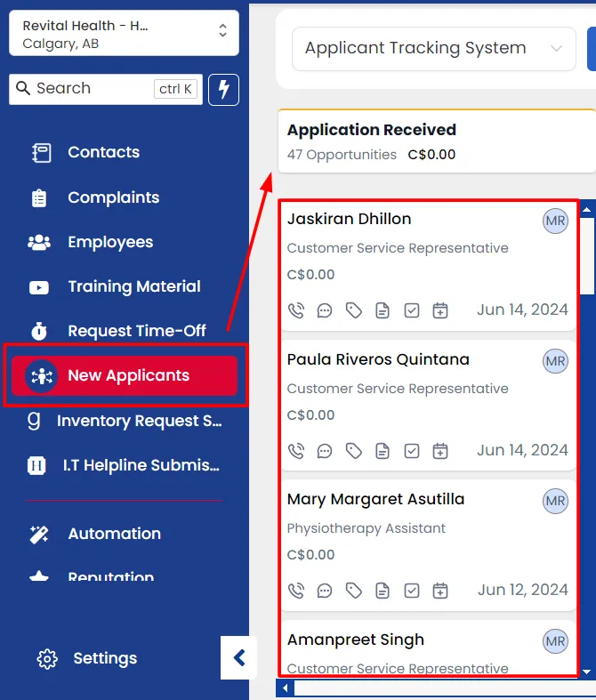Open Training Material section

(115, 286)
